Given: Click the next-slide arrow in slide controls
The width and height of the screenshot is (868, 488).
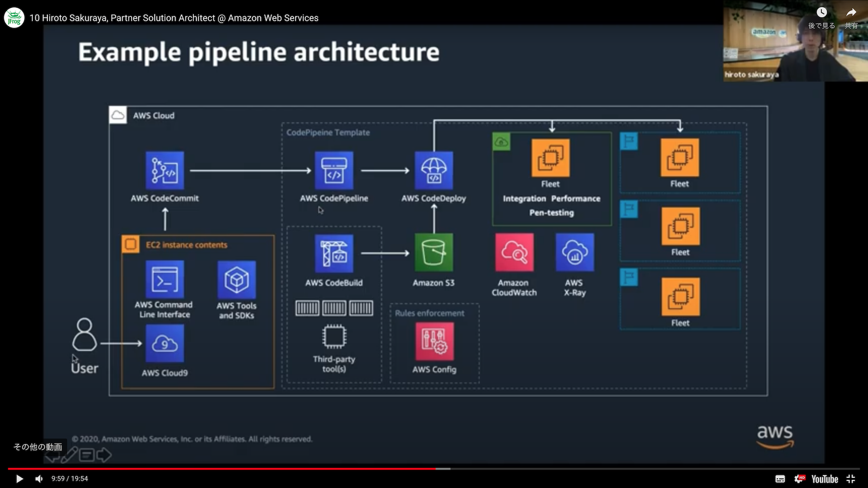Looking at the screenshot, I should tap(104, 455).
